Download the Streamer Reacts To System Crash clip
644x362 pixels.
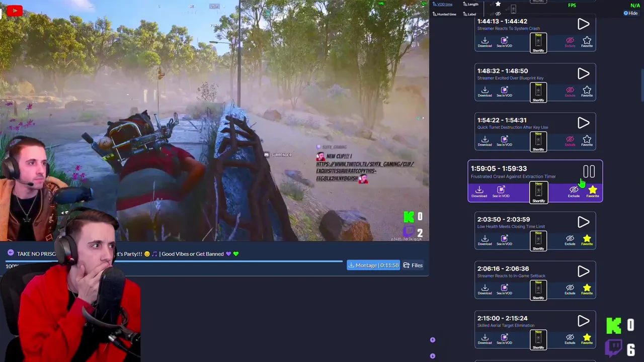[x=485, y=42]
